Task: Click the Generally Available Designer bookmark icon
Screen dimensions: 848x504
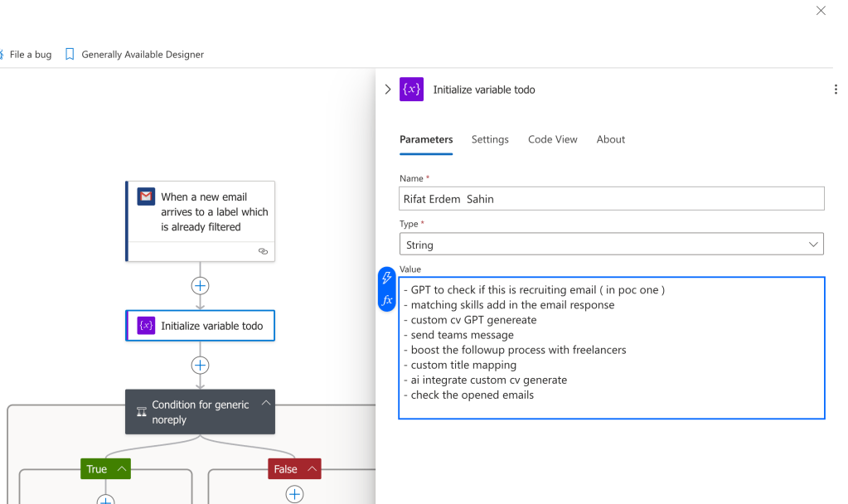Action: click(x=70, y=54)
